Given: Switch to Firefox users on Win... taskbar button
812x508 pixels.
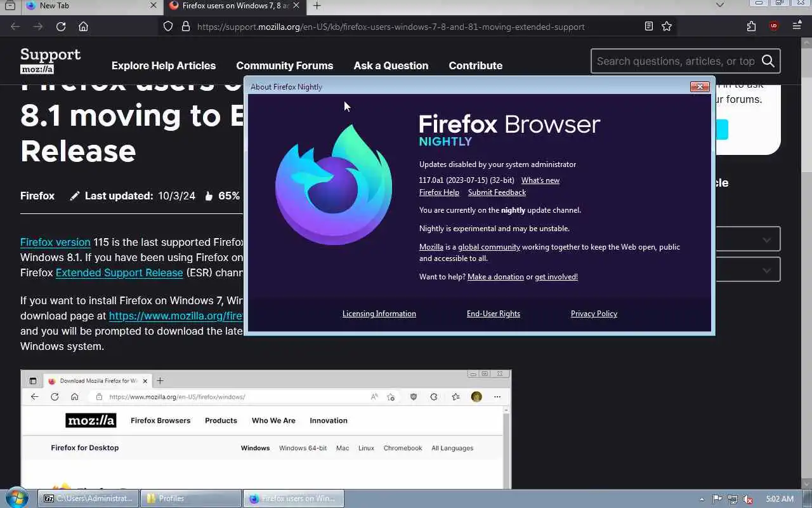Looking at the screenshot, I should (x=294, y=498).
